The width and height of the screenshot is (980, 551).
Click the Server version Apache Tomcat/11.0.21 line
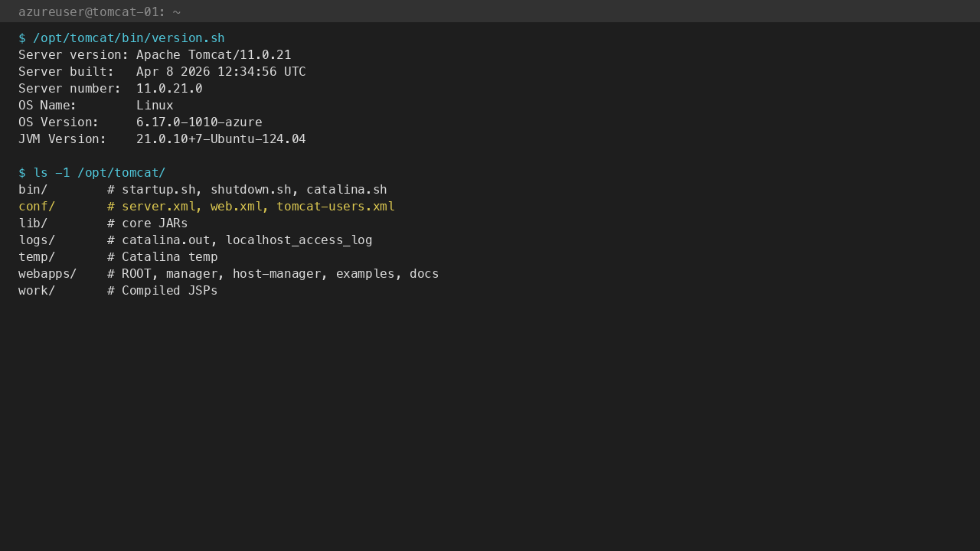tap(155, 55)
